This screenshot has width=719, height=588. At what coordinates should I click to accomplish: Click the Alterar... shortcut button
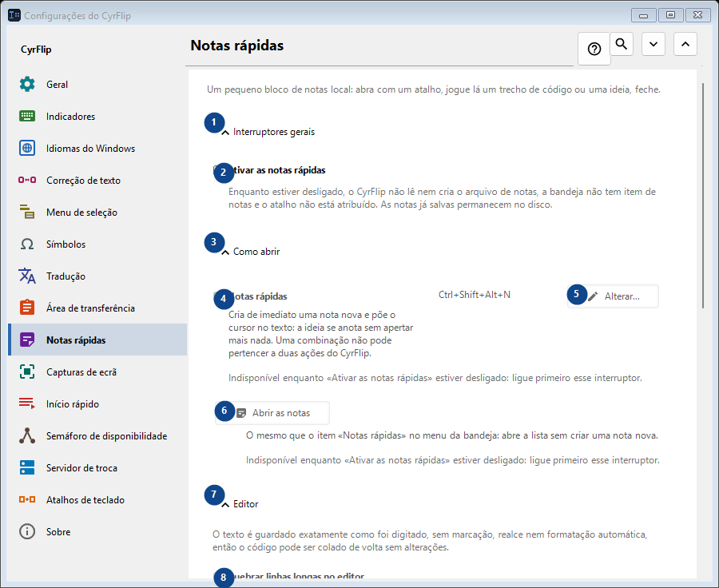point(613,296)
